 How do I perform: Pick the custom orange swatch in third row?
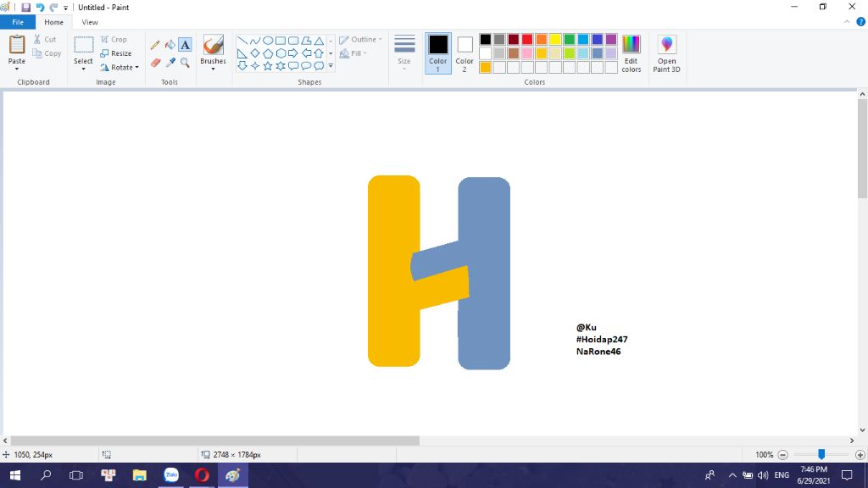(x=486, y=68)
